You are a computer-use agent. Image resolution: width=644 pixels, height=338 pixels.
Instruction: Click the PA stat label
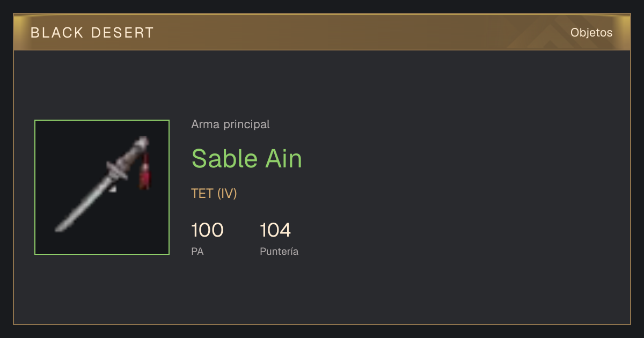pos(197,251)
